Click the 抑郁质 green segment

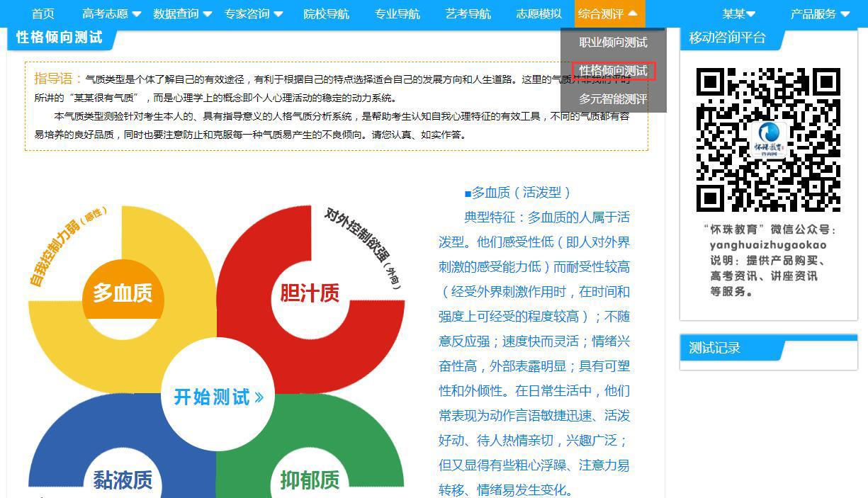tap(310, 479)
